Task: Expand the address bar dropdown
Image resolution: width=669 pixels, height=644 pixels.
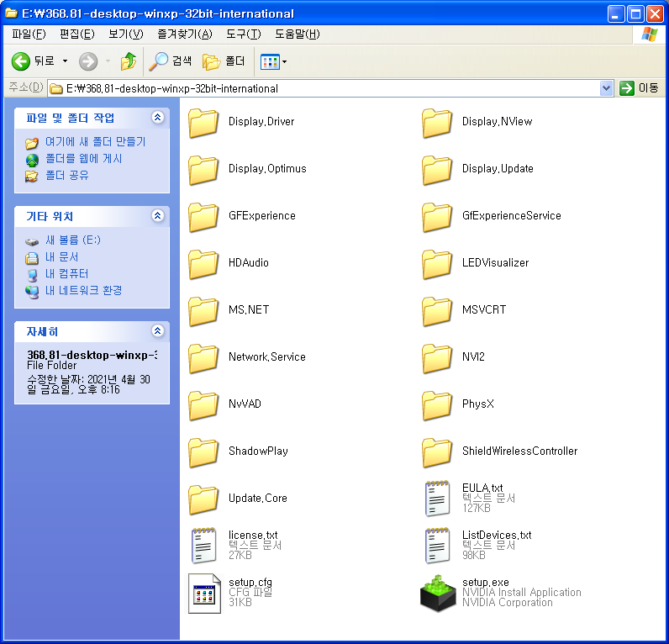Action: pyautogui.click(x=606, y=88)
